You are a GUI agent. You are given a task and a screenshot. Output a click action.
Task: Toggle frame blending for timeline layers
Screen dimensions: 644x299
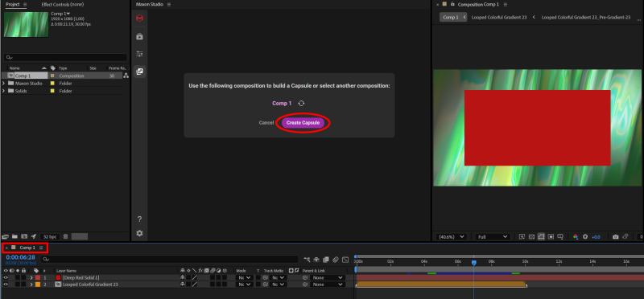[326, 260]
